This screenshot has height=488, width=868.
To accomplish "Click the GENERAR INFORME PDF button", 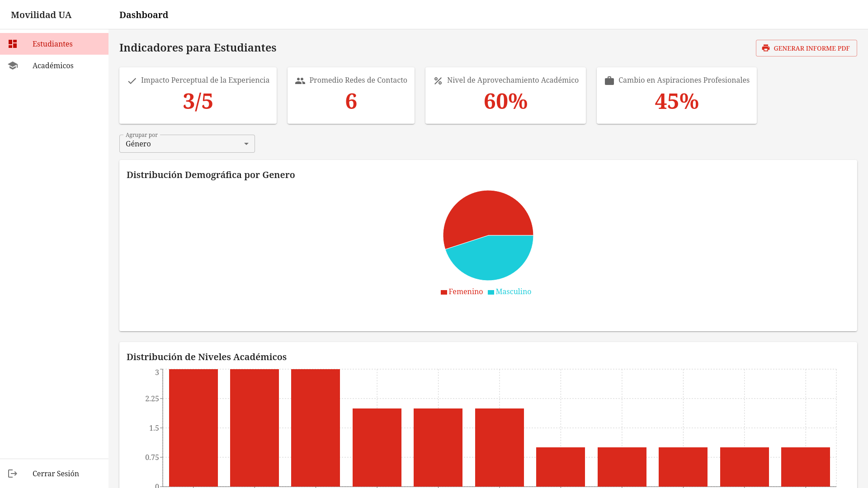I will point(806,48).
